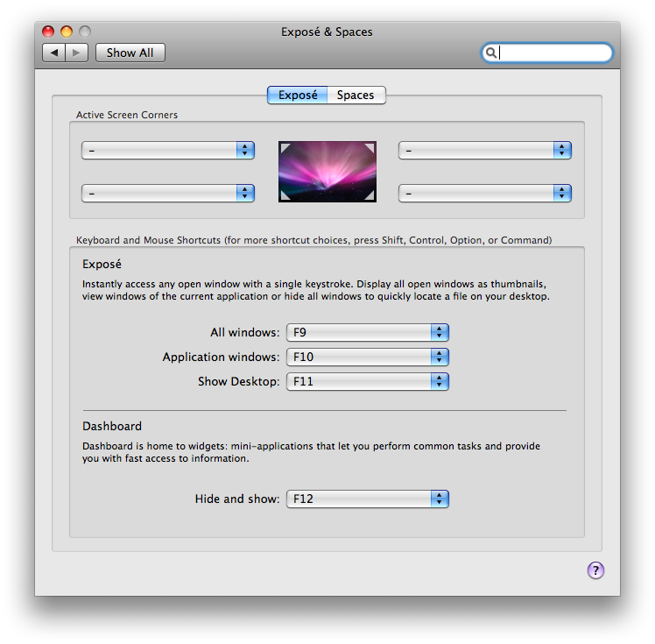Open the Dashboard Hide and show dropdown

pos(368,499)
